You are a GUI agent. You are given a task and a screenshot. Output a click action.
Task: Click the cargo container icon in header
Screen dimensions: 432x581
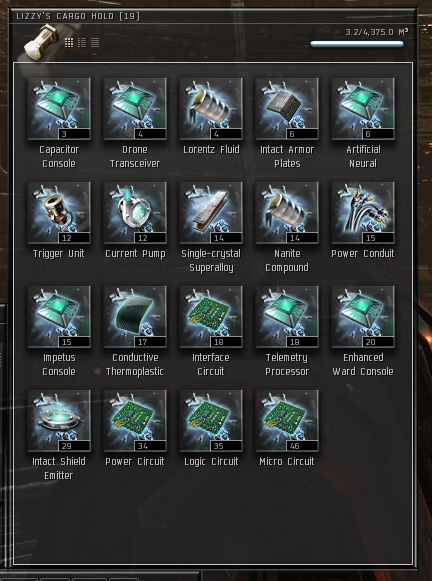[41, 42]
